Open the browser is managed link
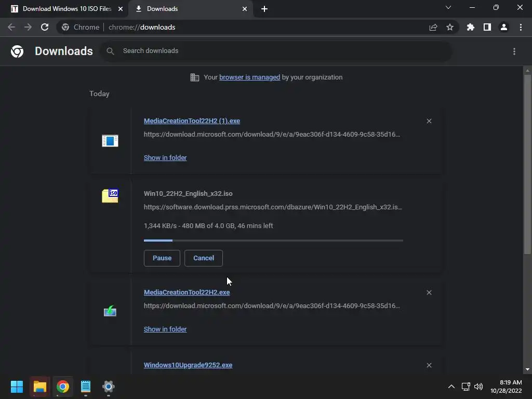Viewport: 532px width, 399px height. click(250, 77)
